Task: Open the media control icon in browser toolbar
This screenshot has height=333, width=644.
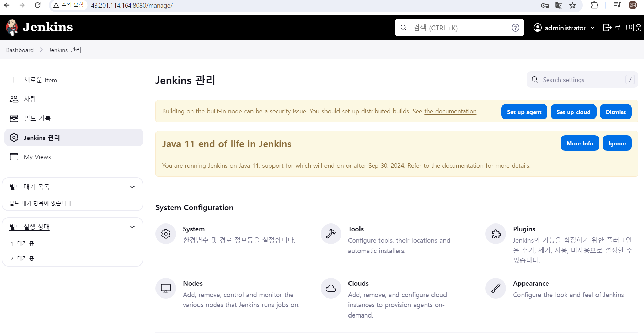Action: pyautogui.click(x=618, y=5)
